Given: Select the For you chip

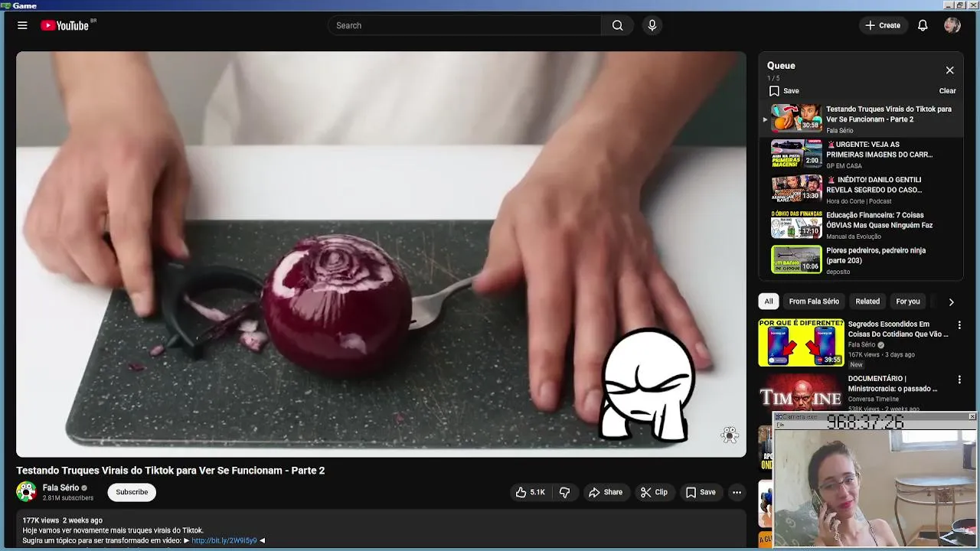Looking at the screenshot, I should coord(908,302).
